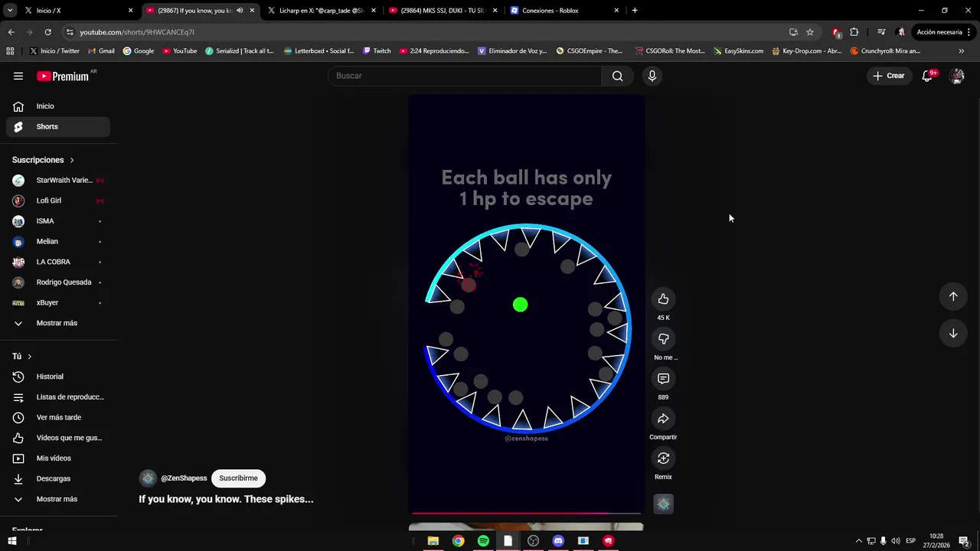Open the Twitch bookmark
Viewport: 980px width, 551px height.
(376, 51)
